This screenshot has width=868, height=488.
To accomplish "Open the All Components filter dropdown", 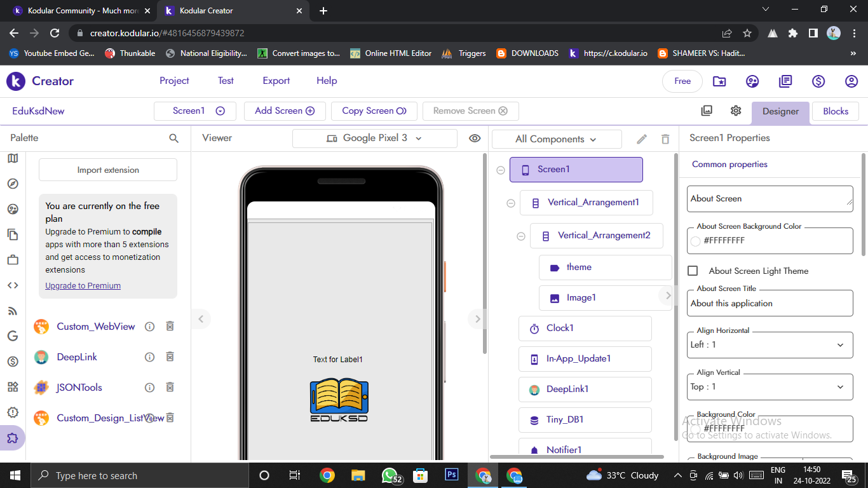I will click(x=556, y=139).
